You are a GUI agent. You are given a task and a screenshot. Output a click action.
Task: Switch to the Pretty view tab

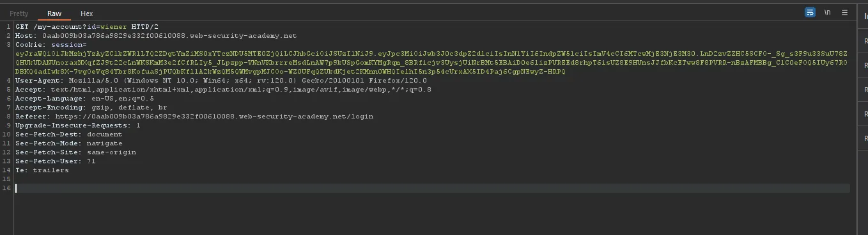[19, 13]
